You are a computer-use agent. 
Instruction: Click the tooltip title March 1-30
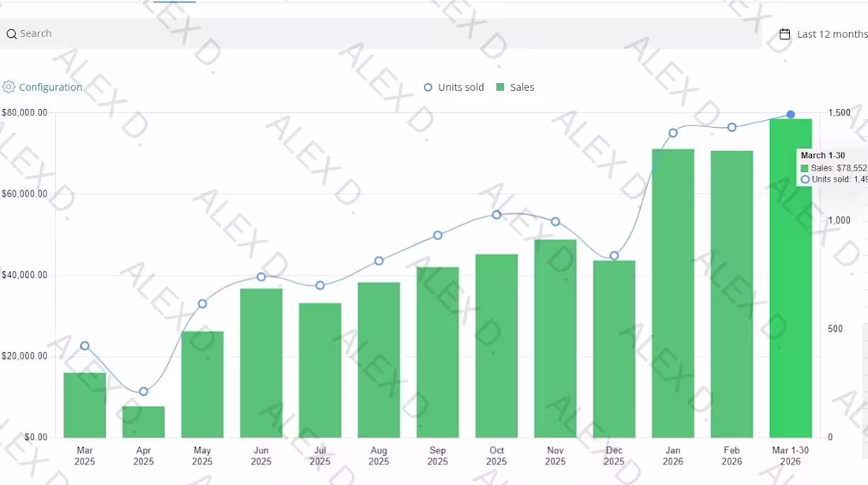click(x=822, y=156)
